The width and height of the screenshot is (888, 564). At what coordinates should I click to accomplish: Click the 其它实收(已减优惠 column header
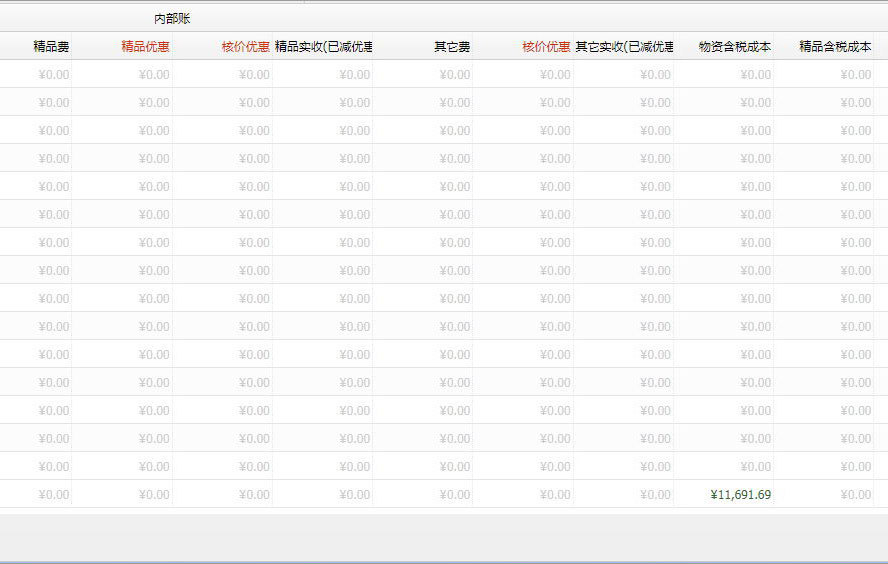pyautogui.click(x=624, y=46)
